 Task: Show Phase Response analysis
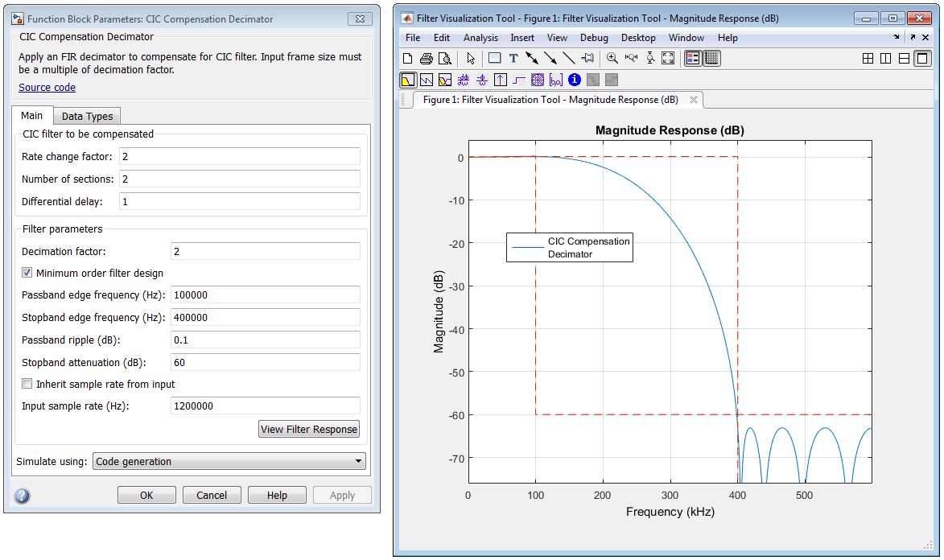427,80
